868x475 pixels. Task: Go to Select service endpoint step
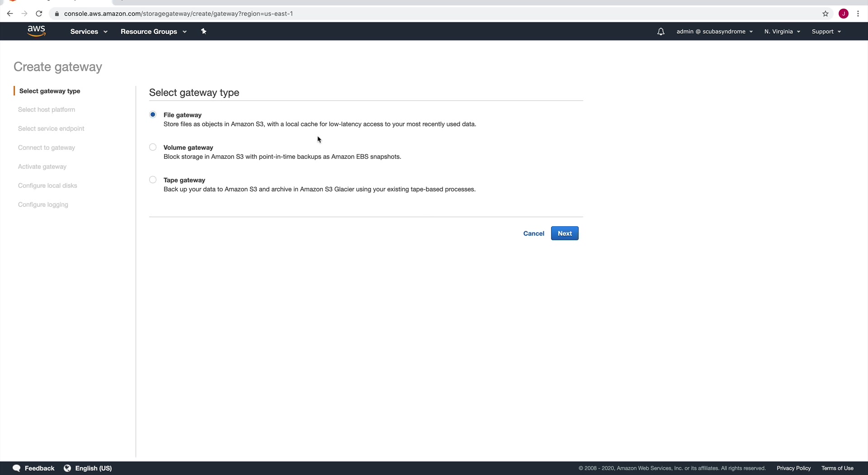coord(51,128)
